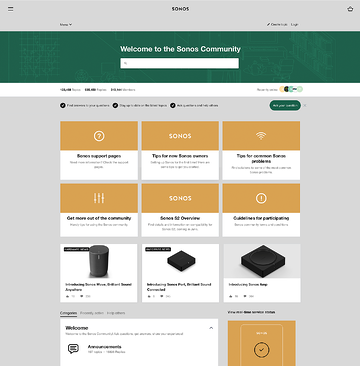This screenshot has height=366, width=360.
Task: Open the recently online avatars group
Action: click(x=291, y=89)
